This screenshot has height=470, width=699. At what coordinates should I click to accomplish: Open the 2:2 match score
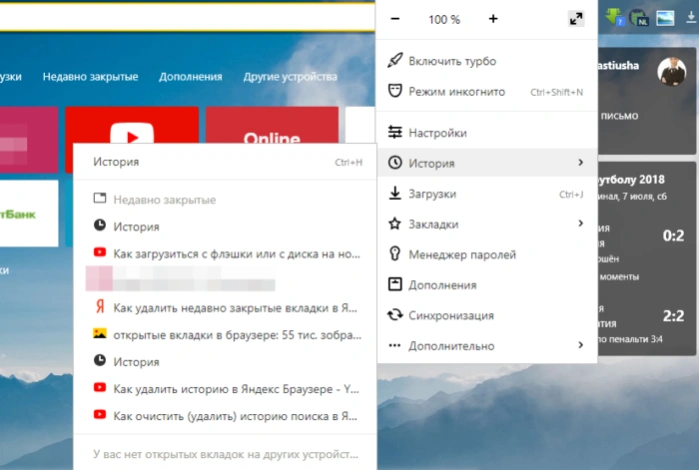[673, 316]
